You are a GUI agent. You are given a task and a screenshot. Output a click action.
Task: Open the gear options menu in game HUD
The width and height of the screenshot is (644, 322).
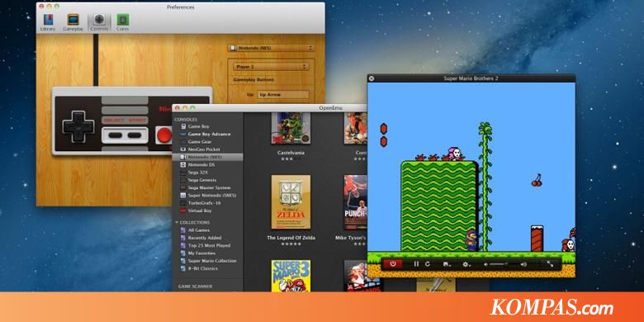coord(466,264)
